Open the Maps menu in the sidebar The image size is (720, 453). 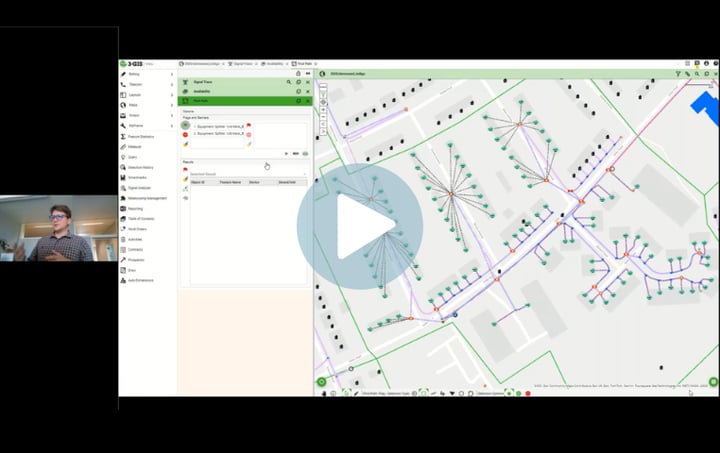pyautogui.click(x=133, y=105)
